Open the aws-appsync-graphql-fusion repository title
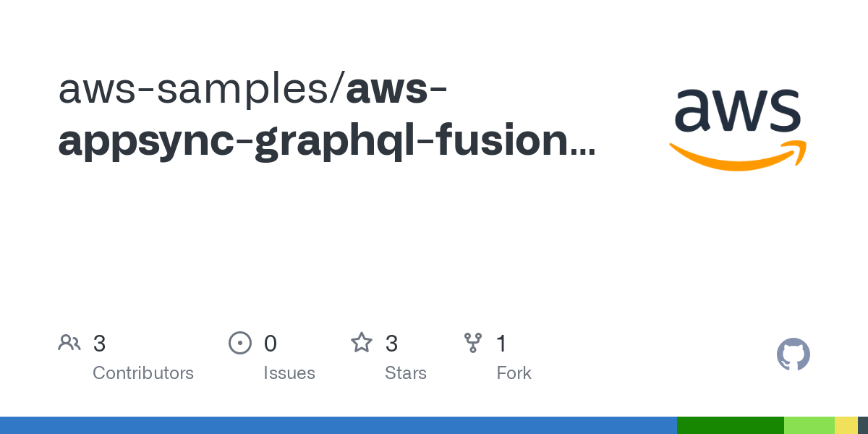This screenshot has width=868, height=434. coord(325,116)
